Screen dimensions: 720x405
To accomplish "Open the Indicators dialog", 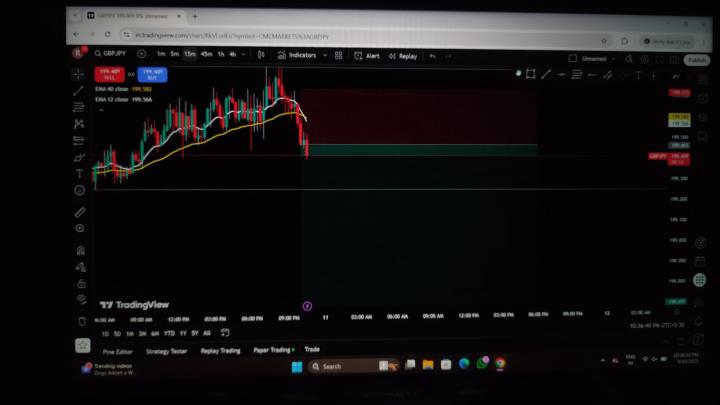I will pos(297,55).
